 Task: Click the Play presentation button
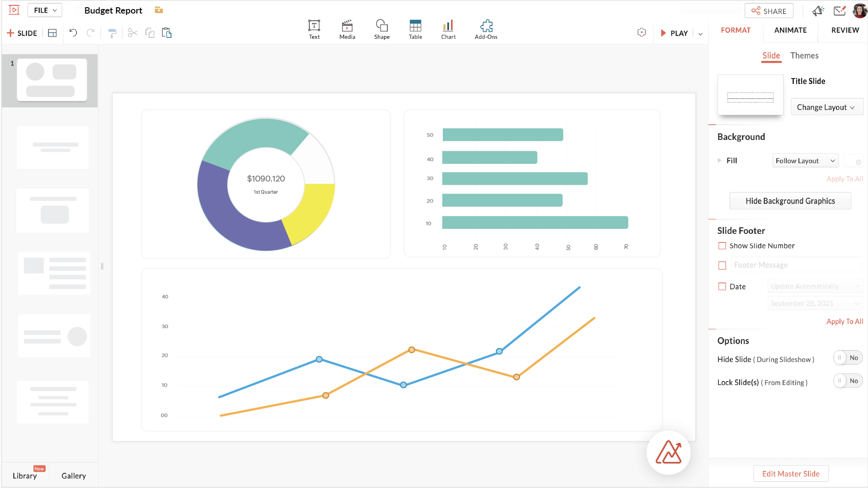click(674, 33)
